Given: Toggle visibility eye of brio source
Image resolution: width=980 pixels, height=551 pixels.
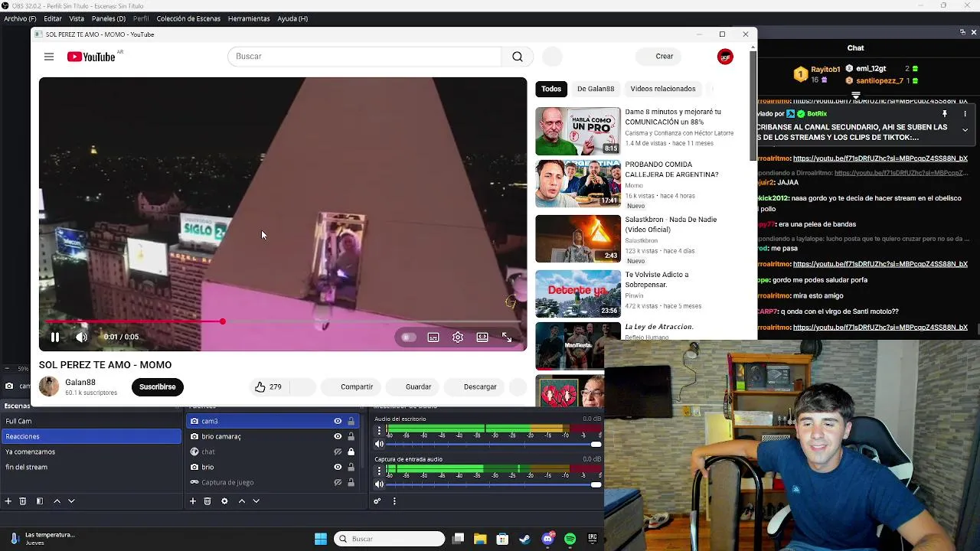Looking at the screenshot, I should [x=338, y=467].
